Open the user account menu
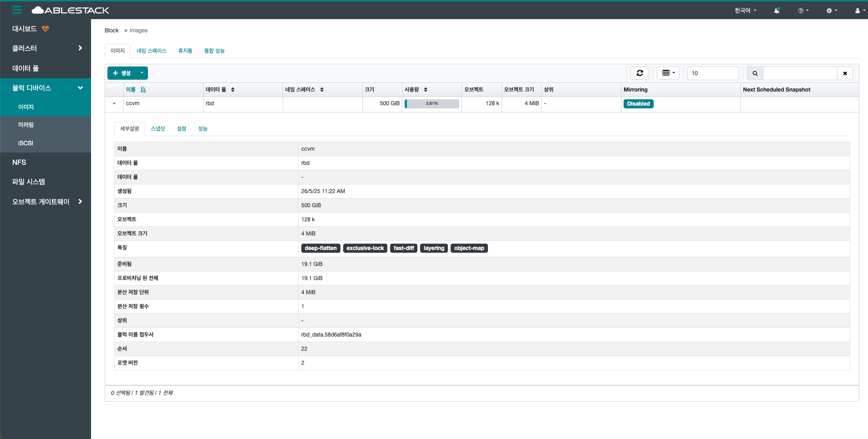 pos(858,10)
